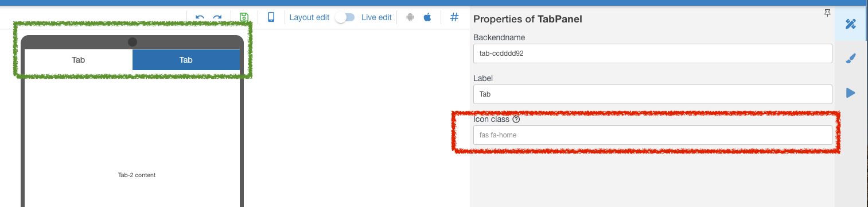This screenshot has height=207, width=868.
Task: Select the first white Tab
Action: [79, 60]
